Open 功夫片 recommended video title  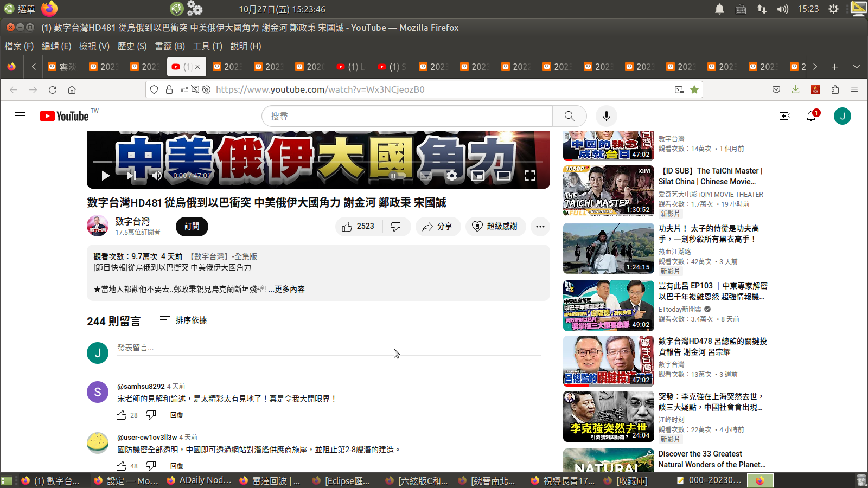click(709, 234)
